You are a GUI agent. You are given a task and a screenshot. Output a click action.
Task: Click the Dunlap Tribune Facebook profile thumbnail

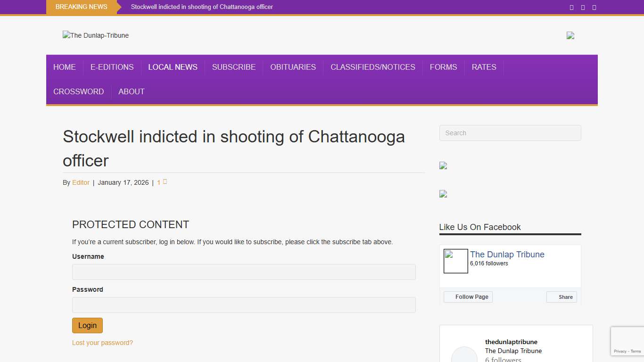pos(455,261)
